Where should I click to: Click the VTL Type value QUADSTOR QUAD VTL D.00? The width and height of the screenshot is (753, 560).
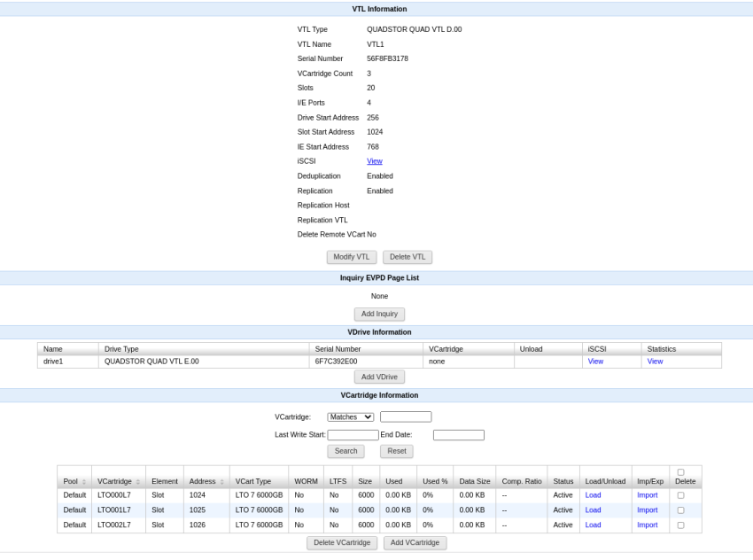tap(414, 29)
